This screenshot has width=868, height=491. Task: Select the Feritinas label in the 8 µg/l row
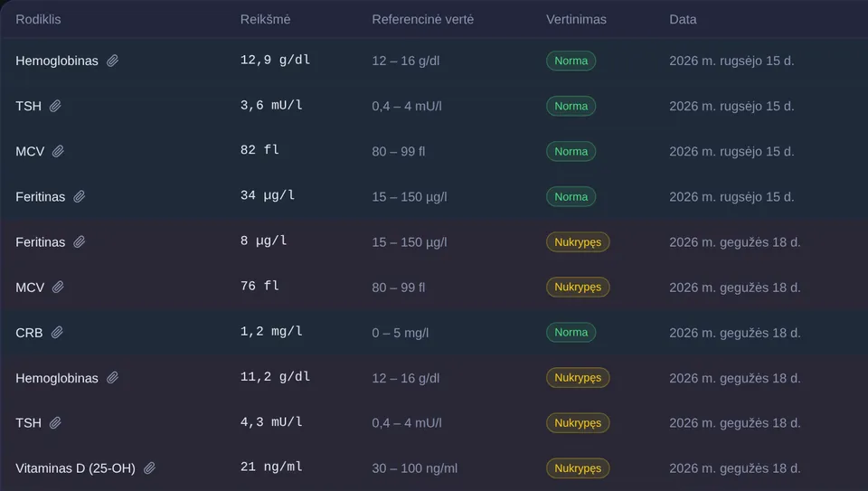point(41,242)
